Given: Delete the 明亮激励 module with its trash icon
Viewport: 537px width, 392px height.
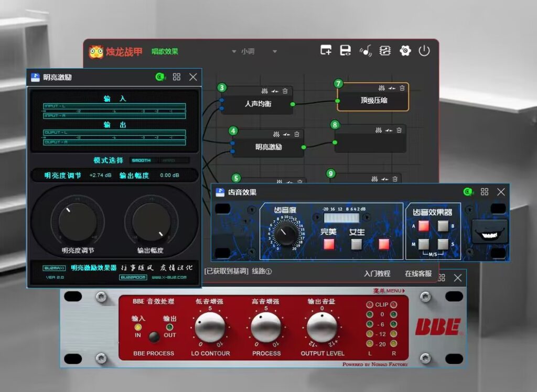Looking at the screenshot, I should click(x=297, y=134).
